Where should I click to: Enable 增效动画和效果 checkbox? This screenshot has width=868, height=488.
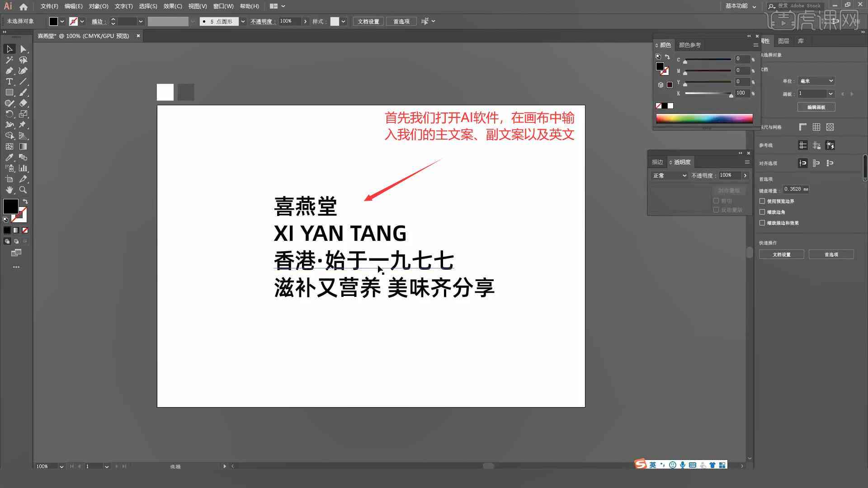tap(763, 222)
